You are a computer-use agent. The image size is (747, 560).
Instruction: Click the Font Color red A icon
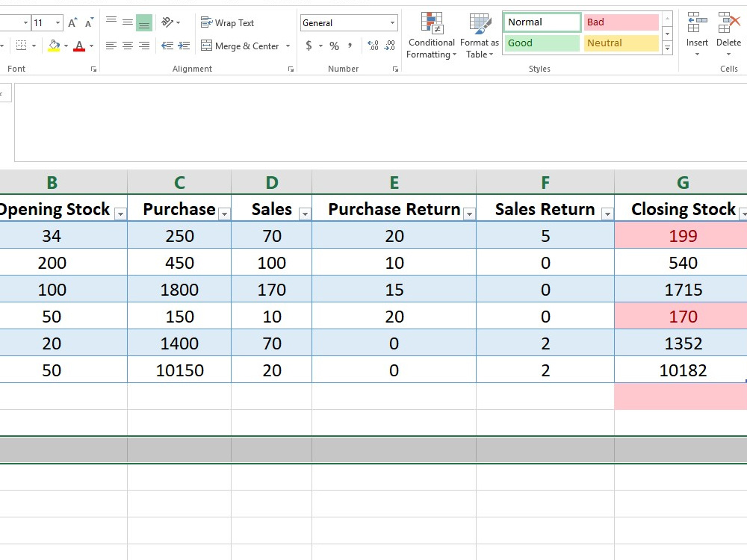pos(80,46)
